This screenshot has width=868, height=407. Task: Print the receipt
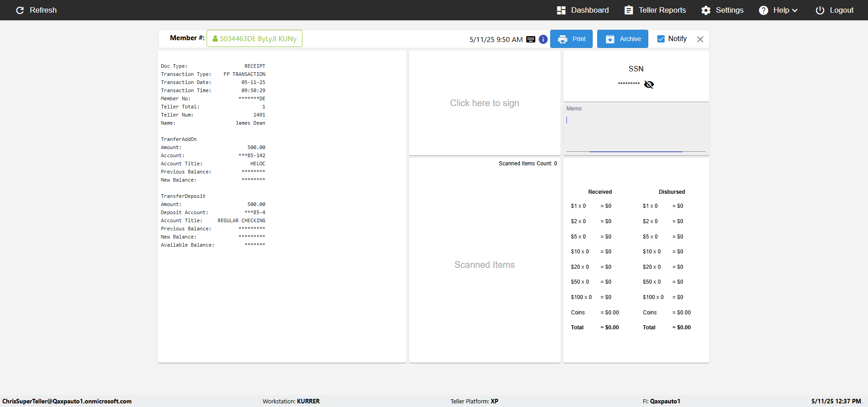(571, 39)
